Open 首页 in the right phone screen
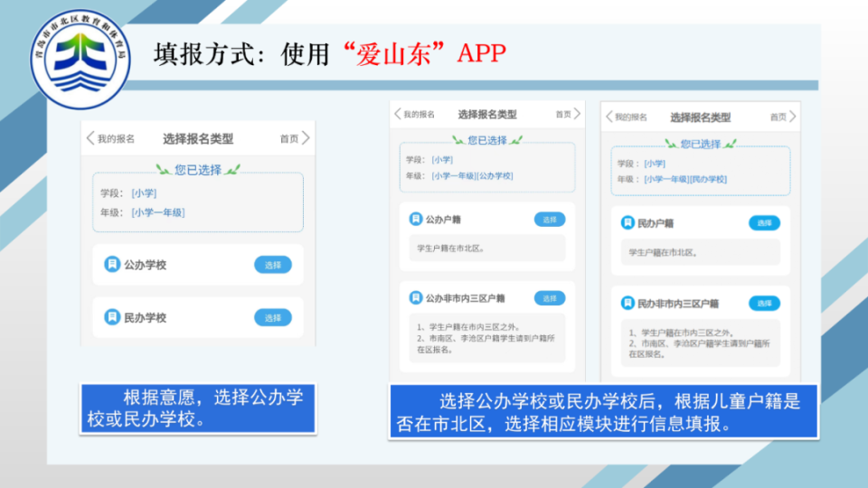Image resolution: width=868 pixels, height=488 pixels. tap(778, 117)
